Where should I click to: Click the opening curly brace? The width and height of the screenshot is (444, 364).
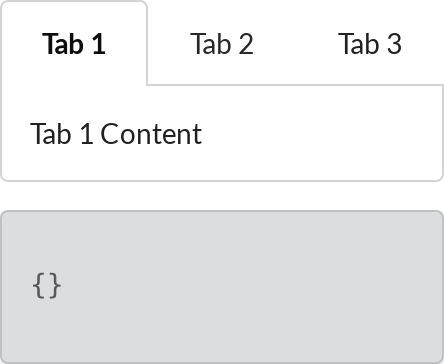point(39,286)
